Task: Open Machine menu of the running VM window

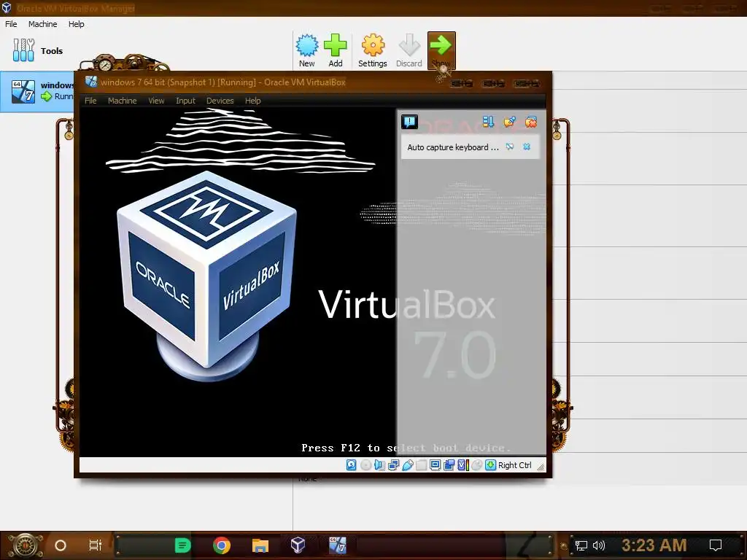Action: click(x=122, y=101)
